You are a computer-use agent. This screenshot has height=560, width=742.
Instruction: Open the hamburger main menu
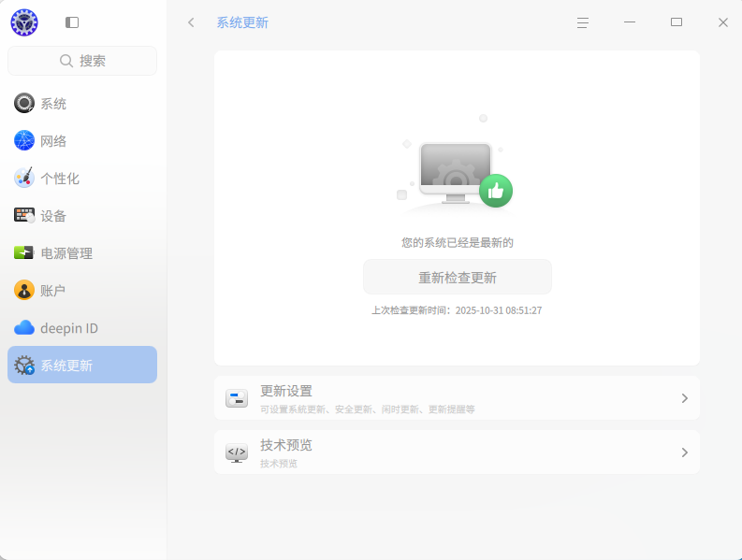click(x=583, y=22)
